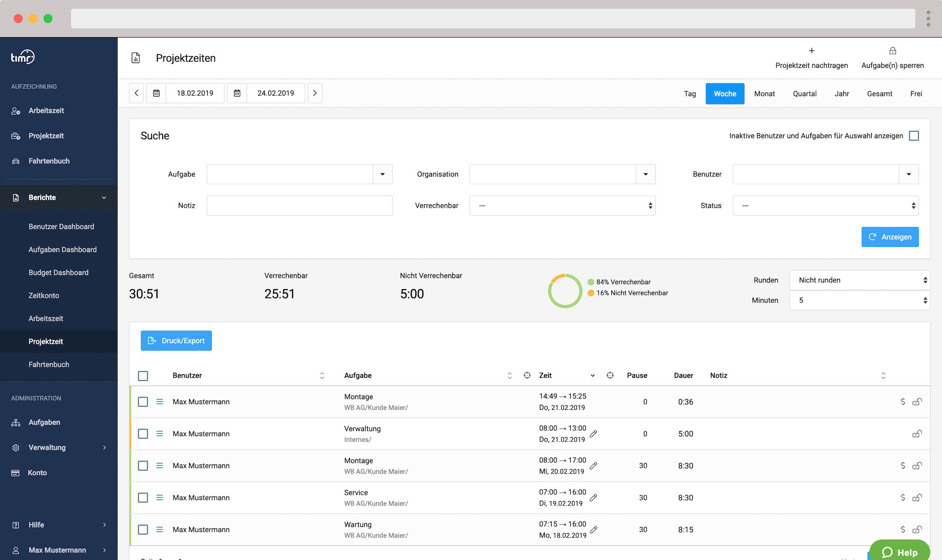Click the lock icon for Aufgabe(n) sperren
Screen dimensions: 942x560
click(892, 51)
